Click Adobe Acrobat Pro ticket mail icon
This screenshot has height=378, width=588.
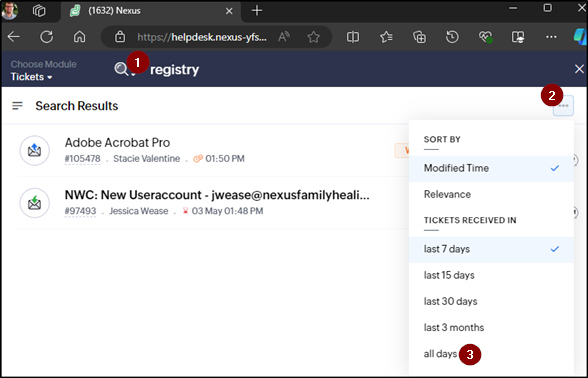point(34,150)
